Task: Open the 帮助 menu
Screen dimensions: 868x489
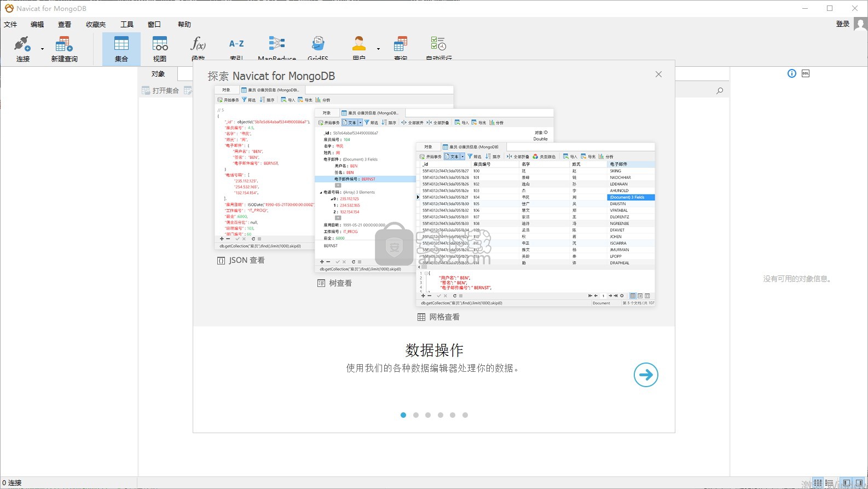Action: [184, 24]
